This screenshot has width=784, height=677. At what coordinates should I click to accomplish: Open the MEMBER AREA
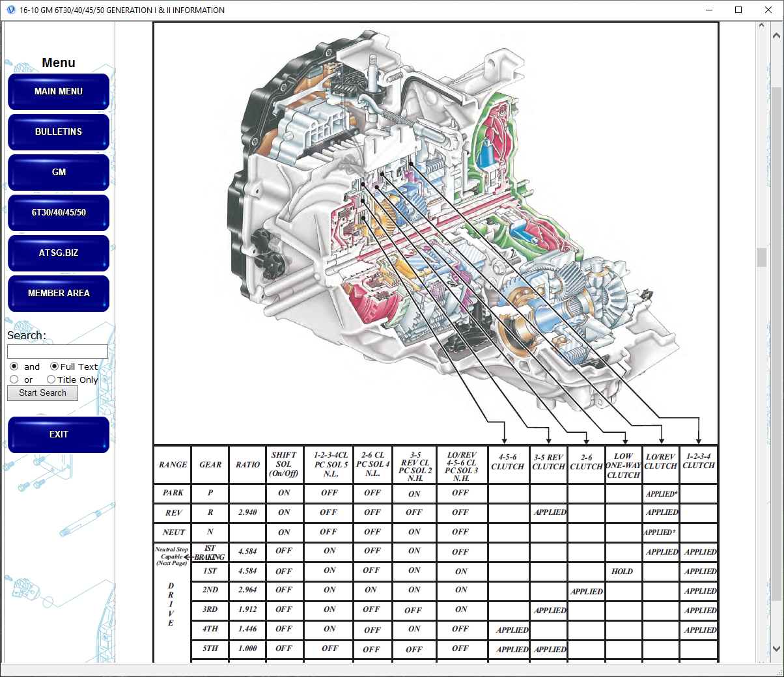click(59, 294)
